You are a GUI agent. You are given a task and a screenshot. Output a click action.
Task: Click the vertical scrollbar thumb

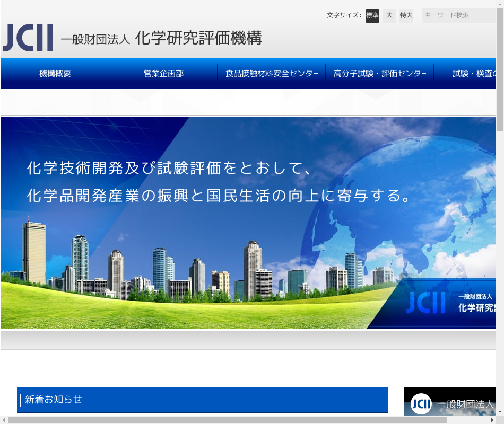coord(500,69)
